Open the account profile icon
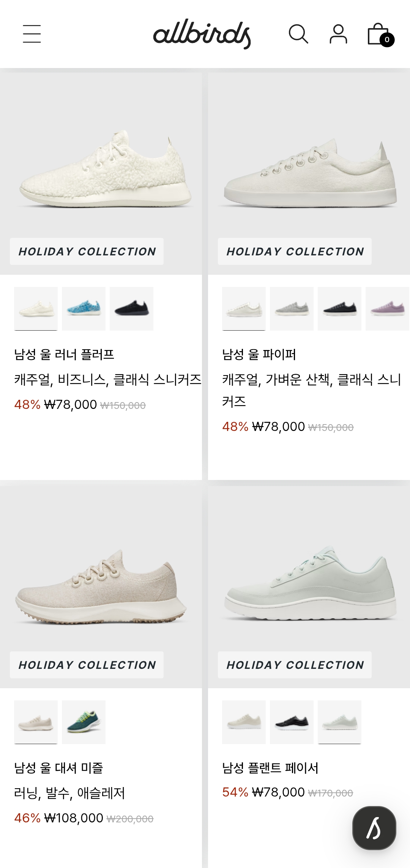 tap(338, 34)
